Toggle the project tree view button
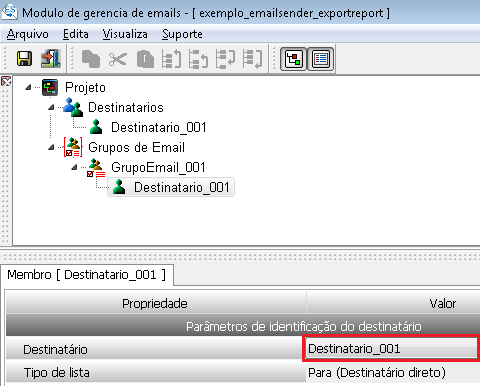This screenshot has width=481, height=386. click(293, 59)
